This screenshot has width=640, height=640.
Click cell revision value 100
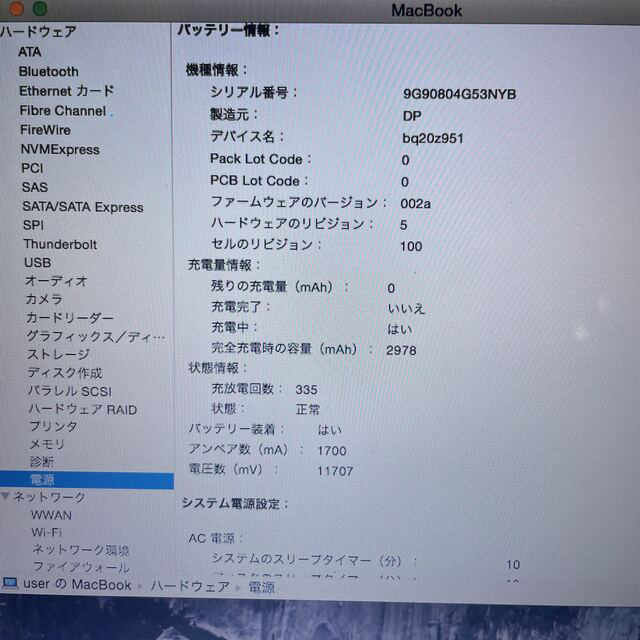411,247
